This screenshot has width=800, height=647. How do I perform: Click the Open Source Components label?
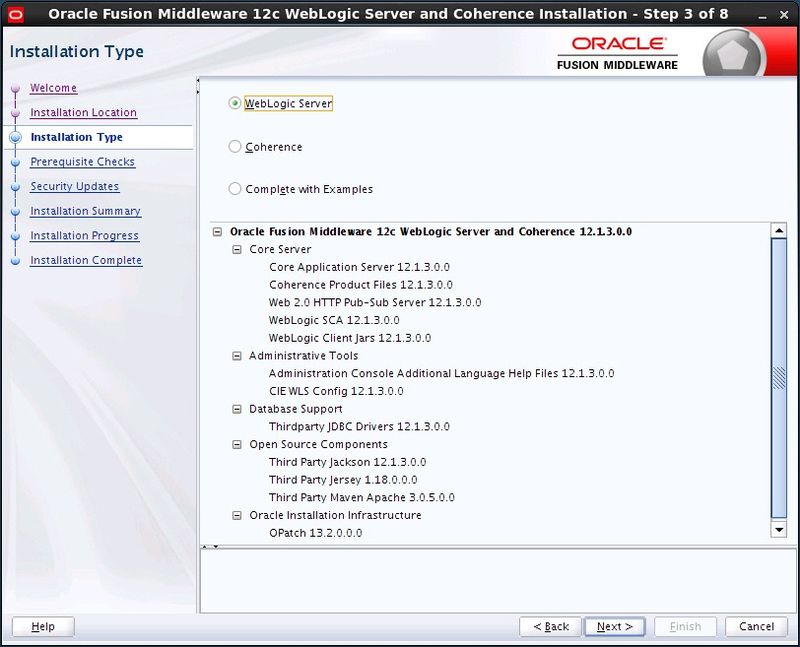pos(318,444)
